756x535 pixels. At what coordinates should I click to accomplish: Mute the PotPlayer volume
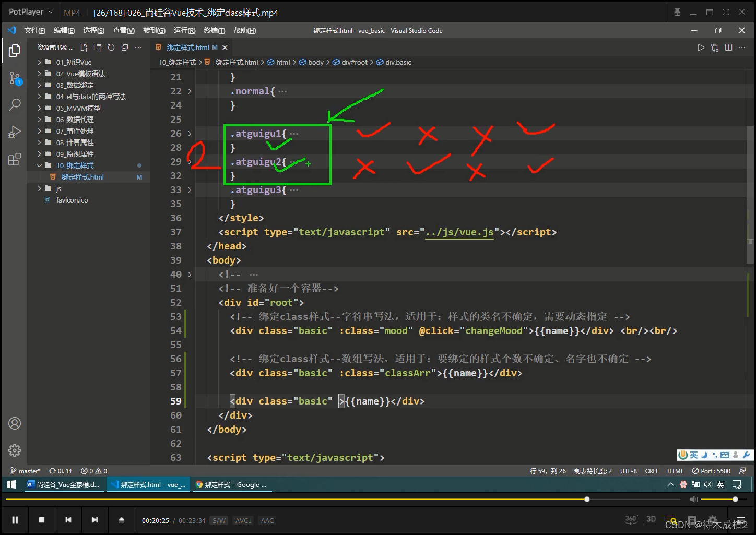[693, 500]
